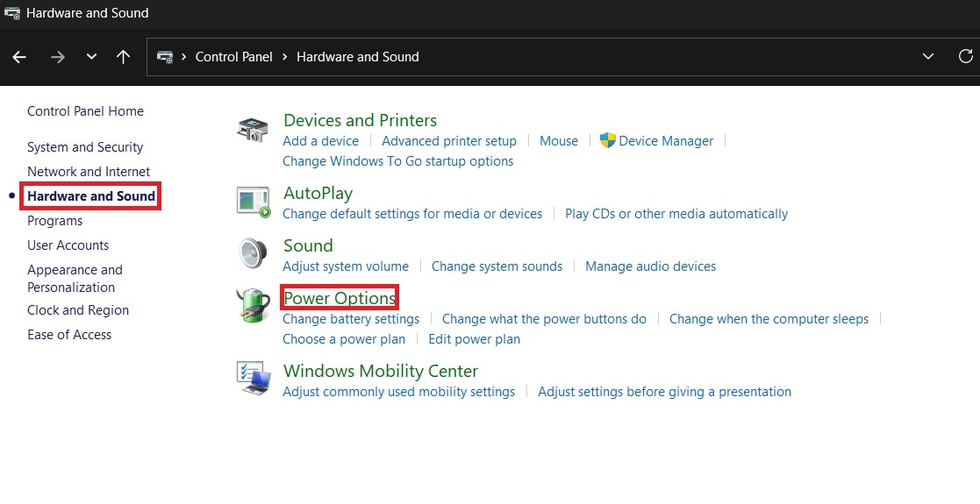Select Hardware and Sound in the breadcrumb

point(357,57)
